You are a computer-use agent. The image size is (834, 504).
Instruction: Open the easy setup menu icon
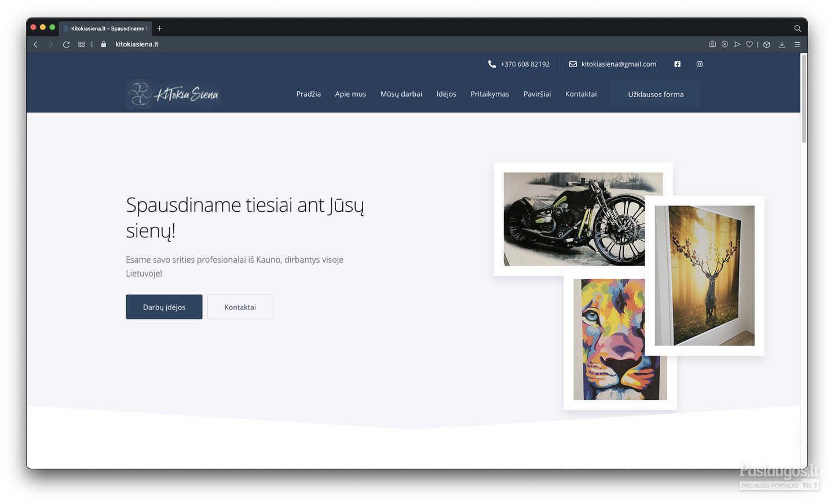point(798,44)
